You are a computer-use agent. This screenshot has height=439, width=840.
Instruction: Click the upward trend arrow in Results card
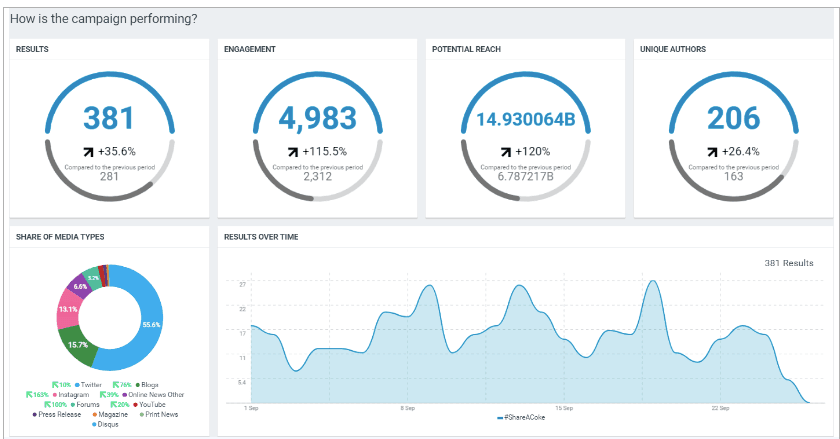point(87,152)
